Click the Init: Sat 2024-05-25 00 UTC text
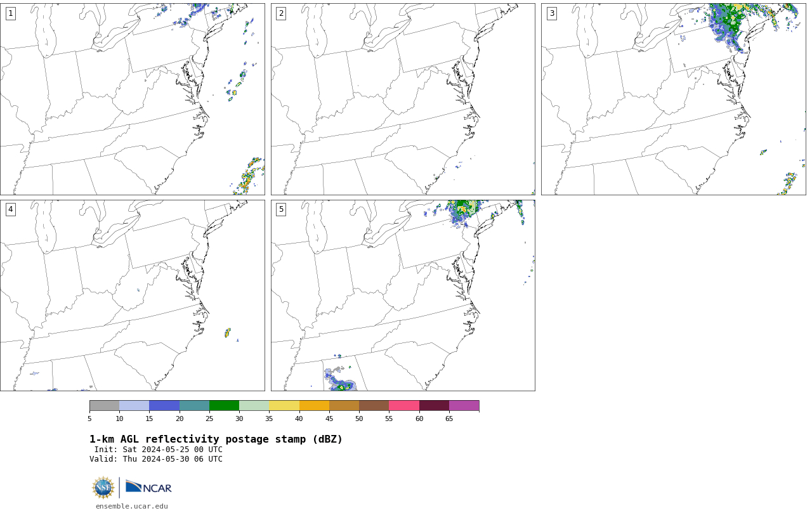The height and width of the screenshot is (513, 812). (x=159, y=450)
